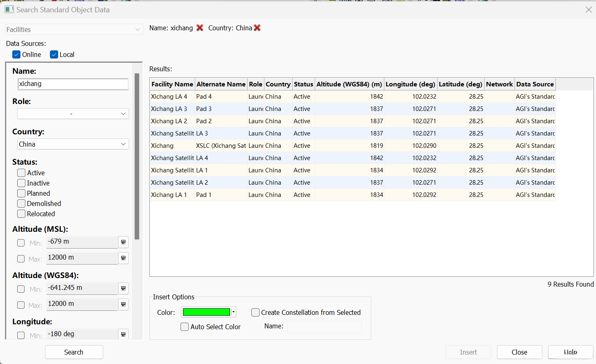Select the Pad 1 alternate name cell
596x364 pixels.
(221, 195)
